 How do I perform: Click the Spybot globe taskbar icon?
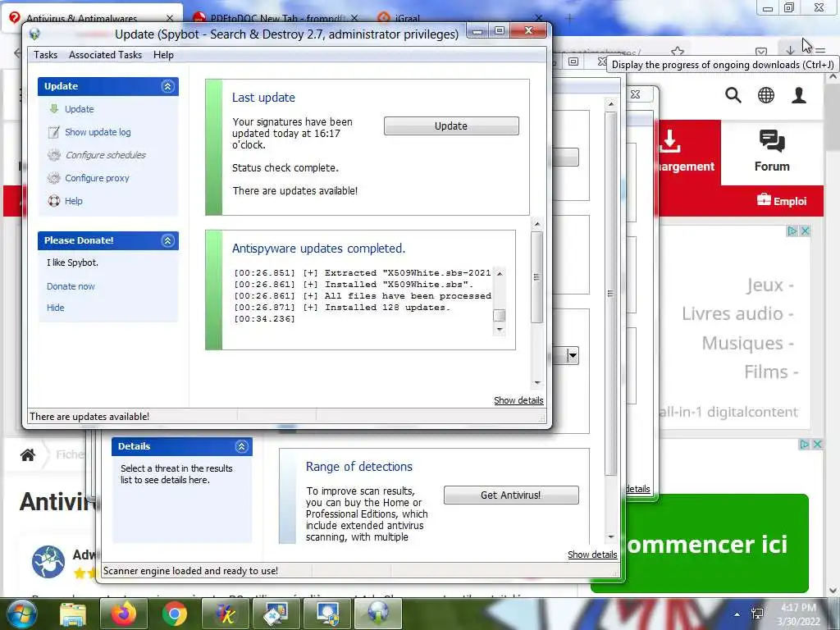pos(377,614)
